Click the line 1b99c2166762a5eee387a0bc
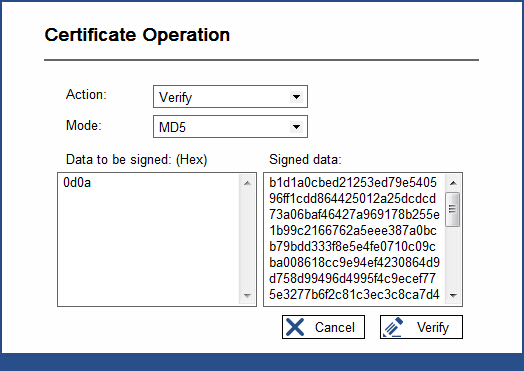This screenshot has height=371, width=524. (353, 231)
